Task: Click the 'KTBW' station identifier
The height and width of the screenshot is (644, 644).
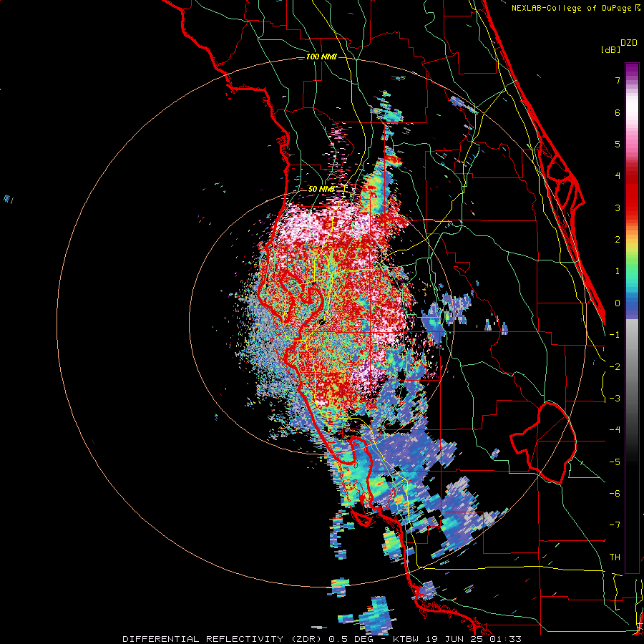Action: click(406, 639)
